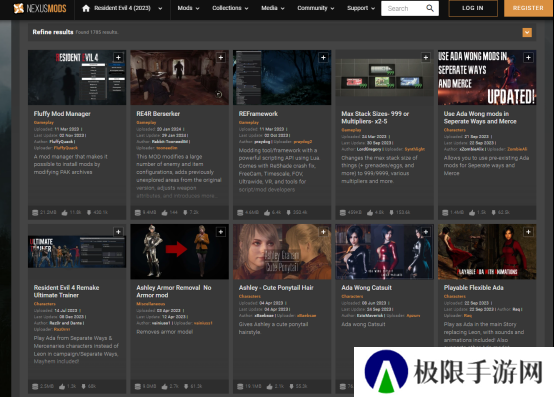This screenshot has height=397, width=554.
Task: Click the plus icon on Ashley Armor Removal tile
Action: click(221, 232)
